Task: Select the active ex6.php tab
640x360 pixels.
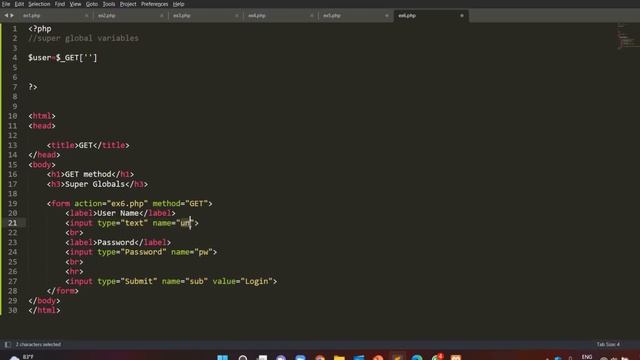Action: coord(407,16)
